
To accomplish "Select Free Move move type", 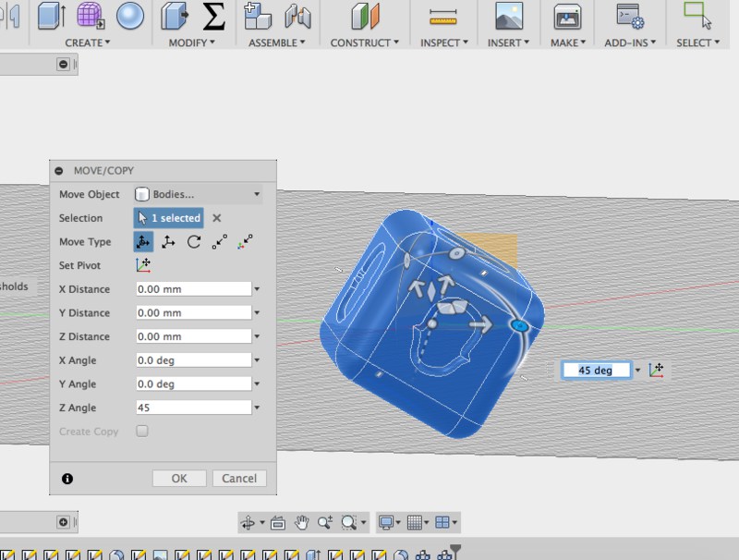I will (x=143, y=242).
